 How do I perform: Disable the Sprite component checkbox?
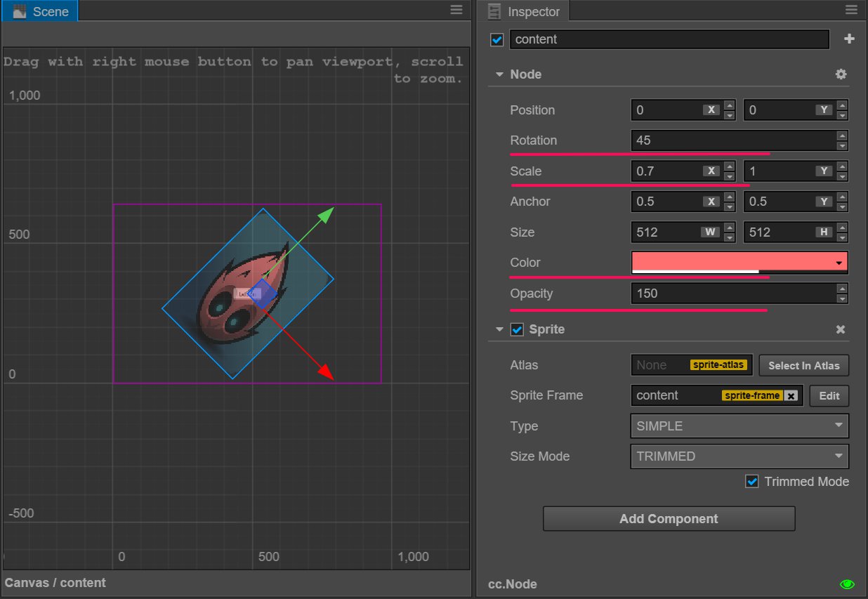[x=518, y=329]
